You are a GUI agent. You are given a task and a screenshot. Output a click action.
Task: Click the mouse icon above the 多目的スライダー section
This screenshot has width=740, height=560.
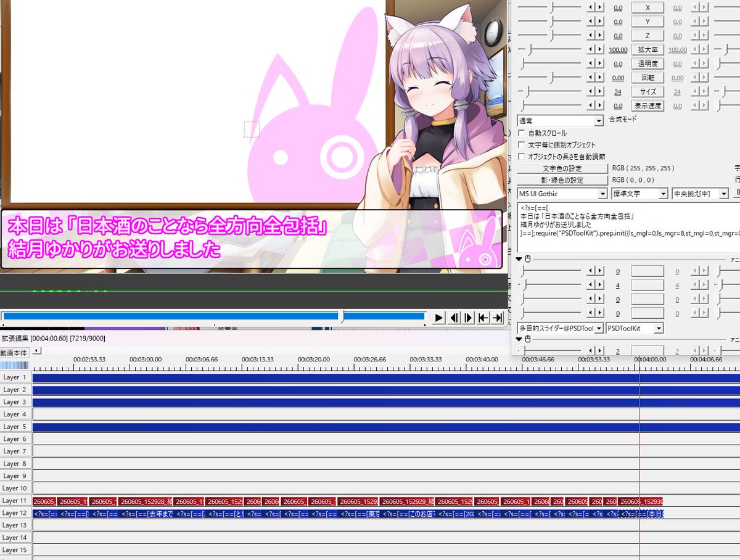click(528, 259)
